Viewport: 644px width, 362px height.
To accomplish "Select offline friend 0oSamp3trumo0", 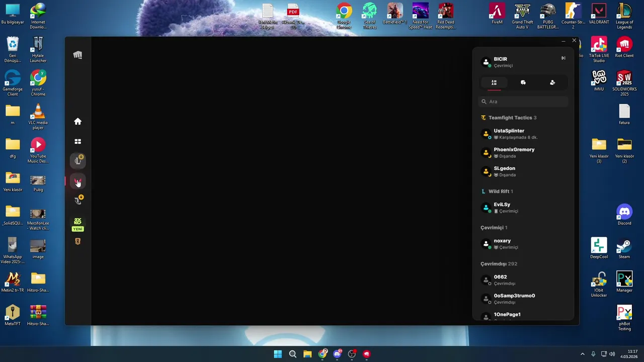I will tap(523, 299).
